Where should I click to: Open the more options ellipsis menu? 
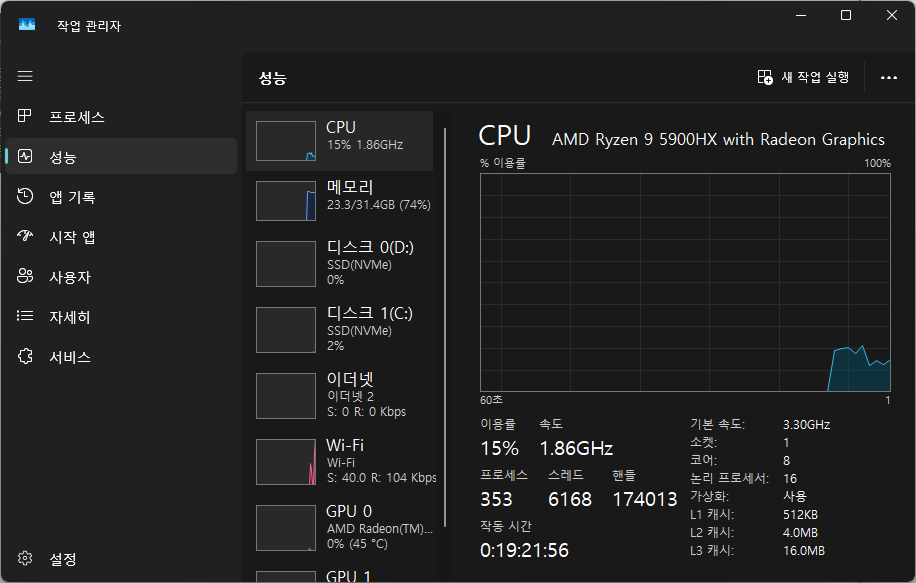tap(889, 78)
